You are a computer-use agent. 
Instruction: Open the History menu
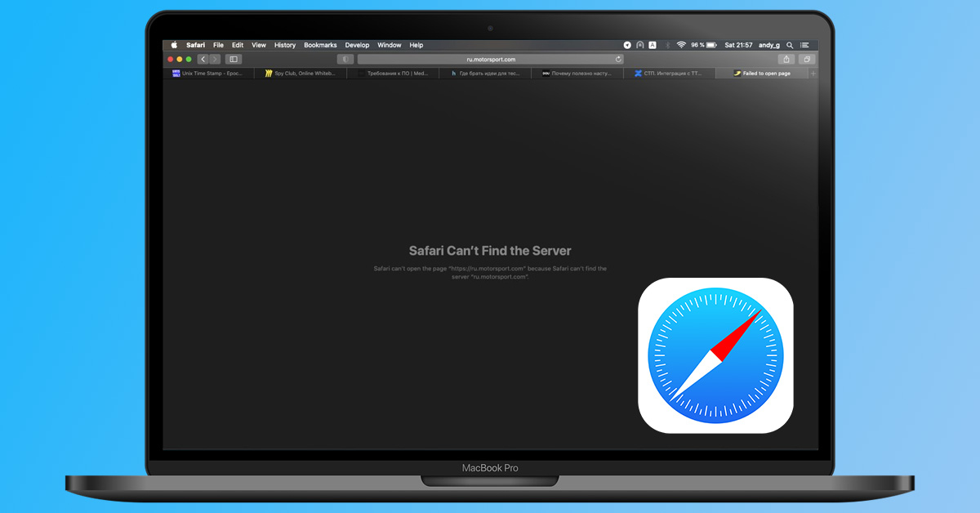tap(285, 45)
